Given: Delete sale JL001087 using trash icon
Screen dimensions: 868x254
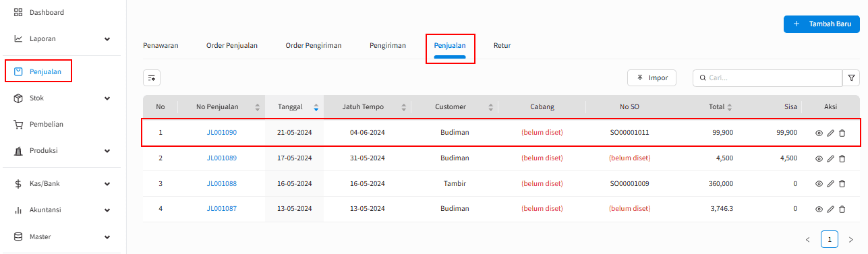Looking at the screenshot, I should point(842,210).
